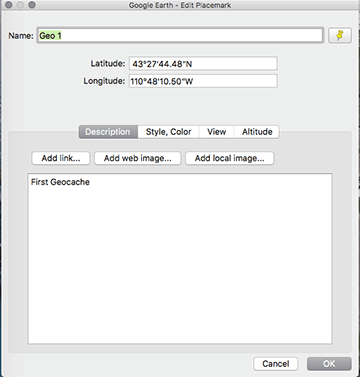Click the Add link... button
Image resolution: width=360 pixels, height=377 pixels.
pos(61,158)
